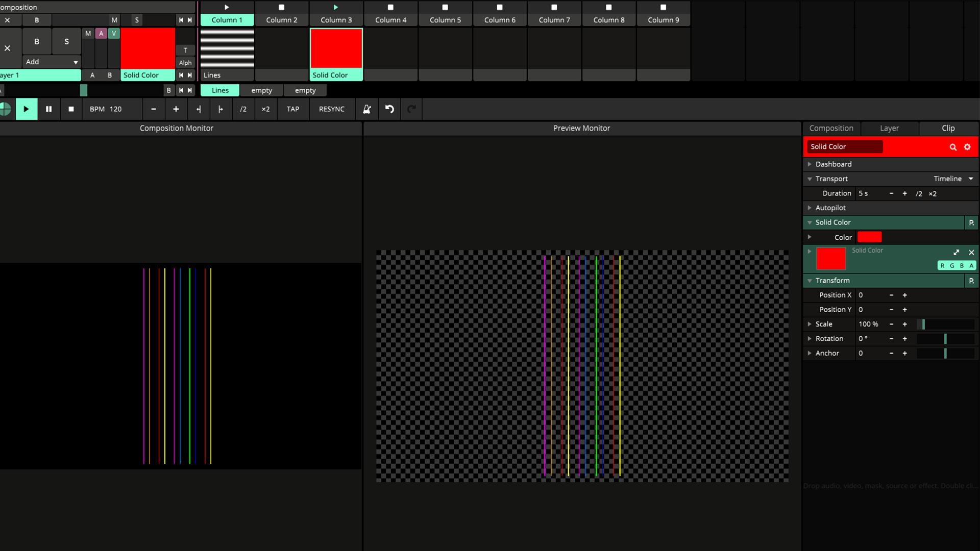Screen dimensions: 980x551
Task: Expand the Dashboard section
Action: 833,164
